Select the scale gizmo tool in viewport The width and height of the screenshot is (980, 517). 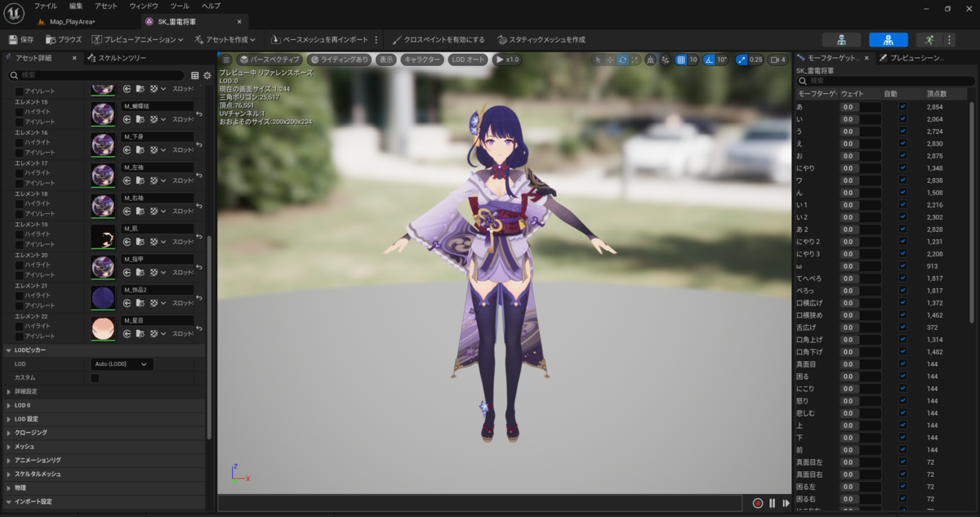coord(635,60)
